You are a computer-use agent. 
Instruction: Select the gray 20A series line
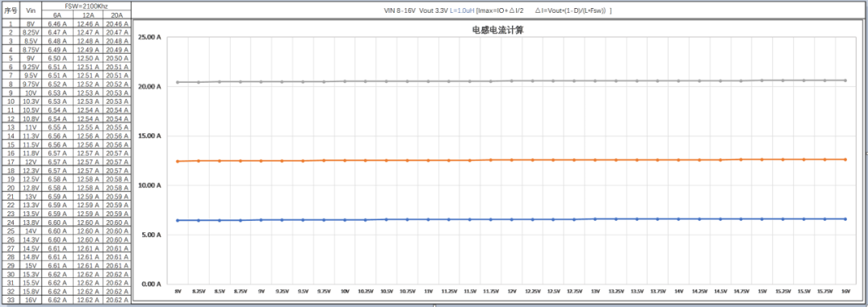click(x=511, y=81)
